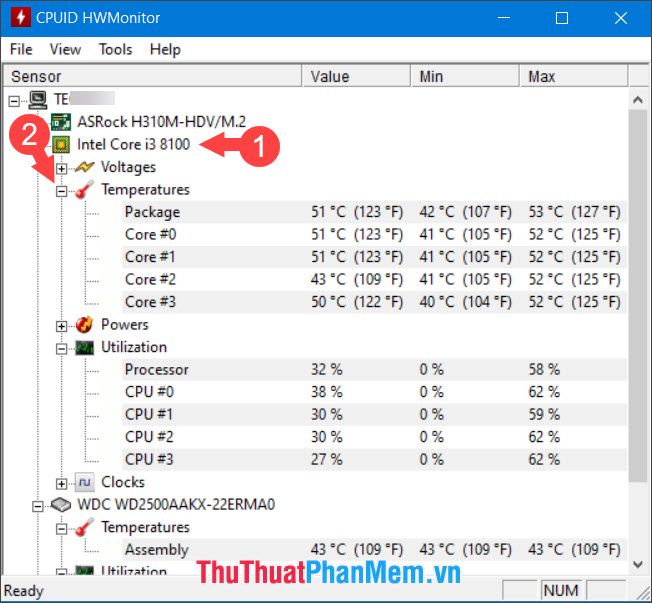This screenshot has width=652, height=603.
Task: Open the File menu
Action: click(x=21, y=49)
